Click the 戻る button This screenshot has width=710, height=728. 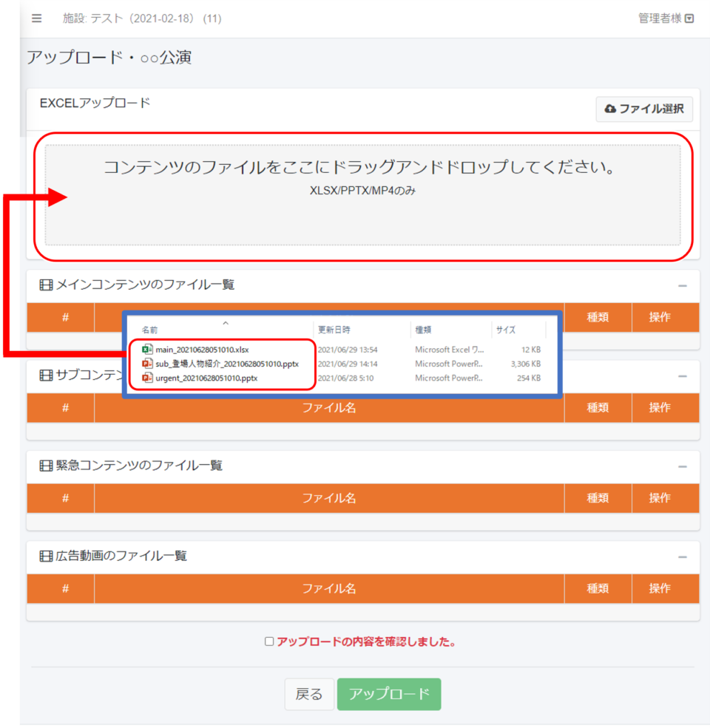point(309,694)
